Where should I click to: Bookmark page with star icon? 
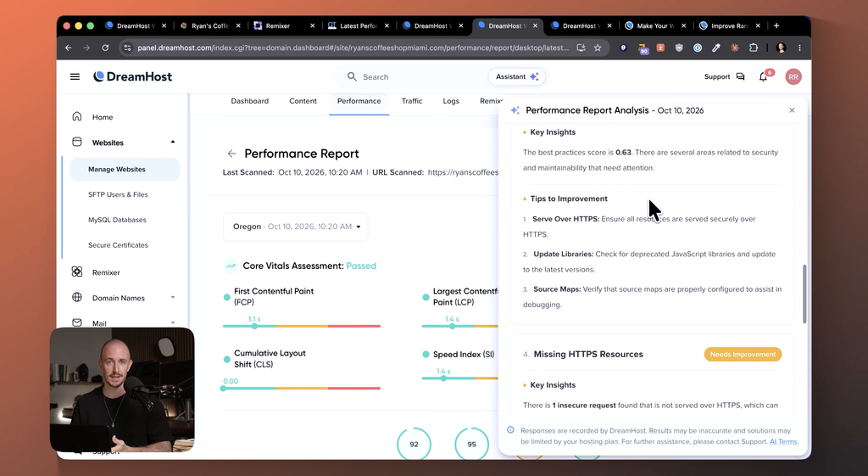[598, 48]
